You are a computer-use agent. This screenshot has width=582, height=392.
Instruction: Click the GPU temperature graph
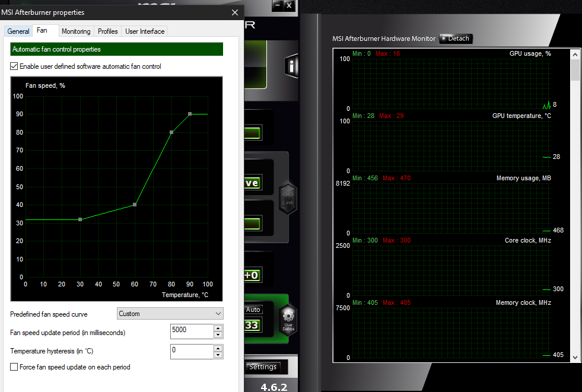451,146
